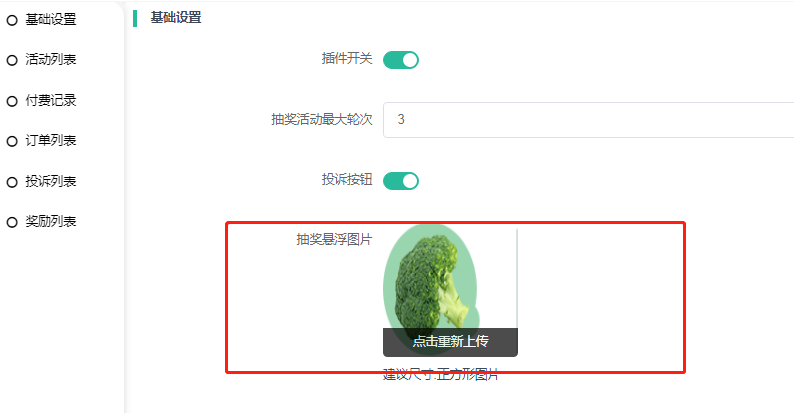The width and height of the screenshot is (794, 413).
Task: Click the 基础设置 section heading
Action: tap(176, 18)
